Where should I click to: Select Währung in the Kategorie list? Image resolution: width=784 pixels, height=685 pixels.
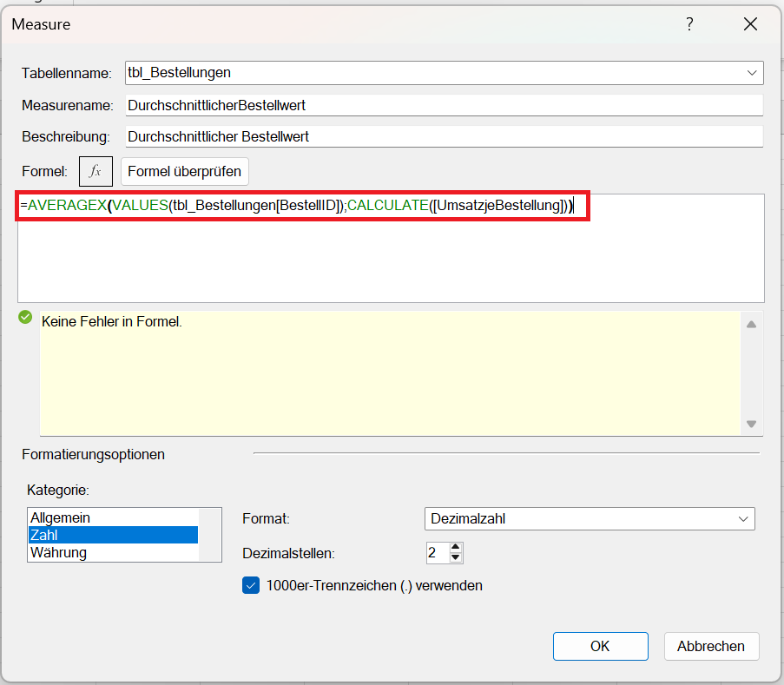click(59, 552)
